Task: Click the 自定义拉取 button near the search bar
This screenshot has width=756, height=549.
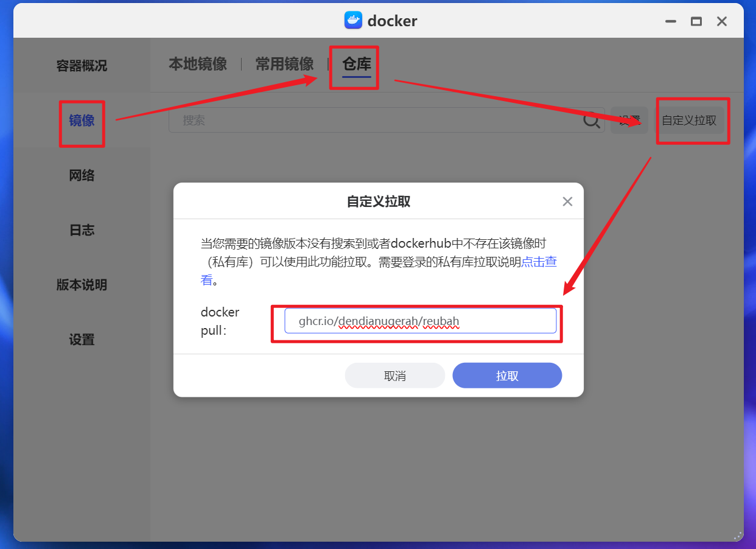Action: pos(692,121)
